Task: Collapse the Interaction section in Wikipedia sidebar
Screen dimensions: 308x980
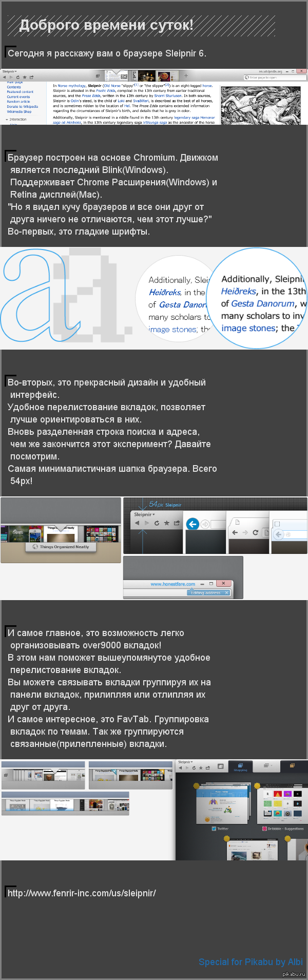Action: (x=7, y=119)
